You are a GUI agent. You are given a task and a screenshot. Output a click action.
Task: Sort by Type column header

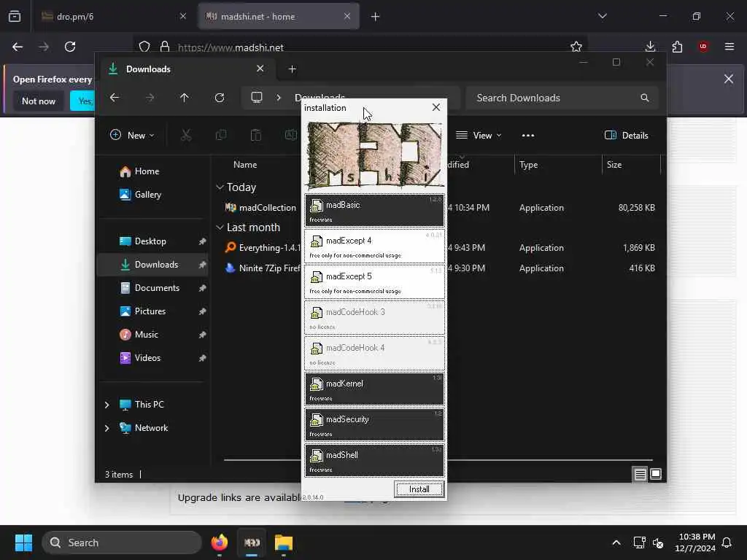529,165
